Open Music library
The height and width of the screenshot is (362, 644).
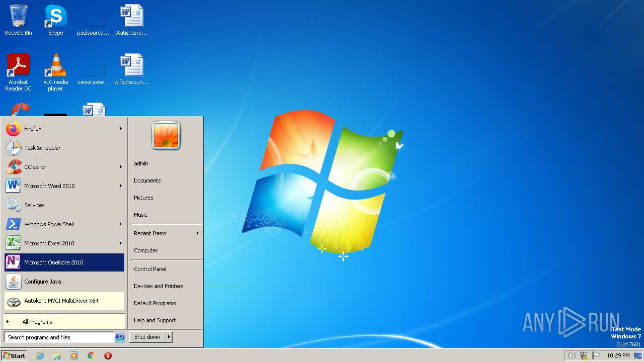coord(166,215)
